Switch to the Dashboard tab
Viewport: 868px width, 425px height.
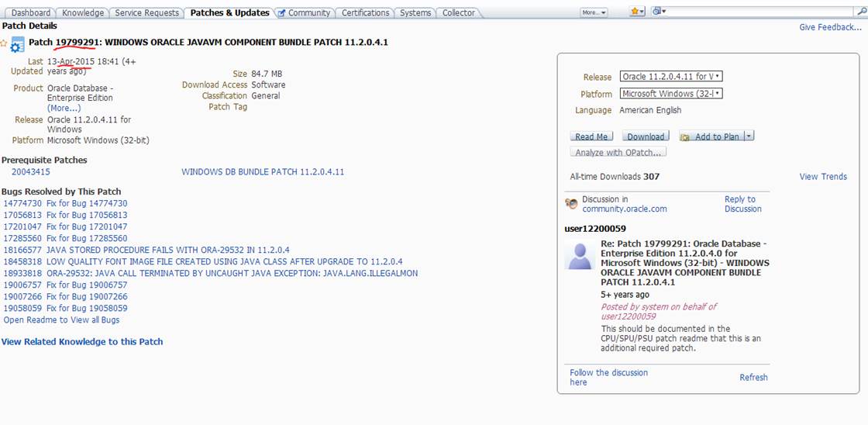click(x=31, y=12)
